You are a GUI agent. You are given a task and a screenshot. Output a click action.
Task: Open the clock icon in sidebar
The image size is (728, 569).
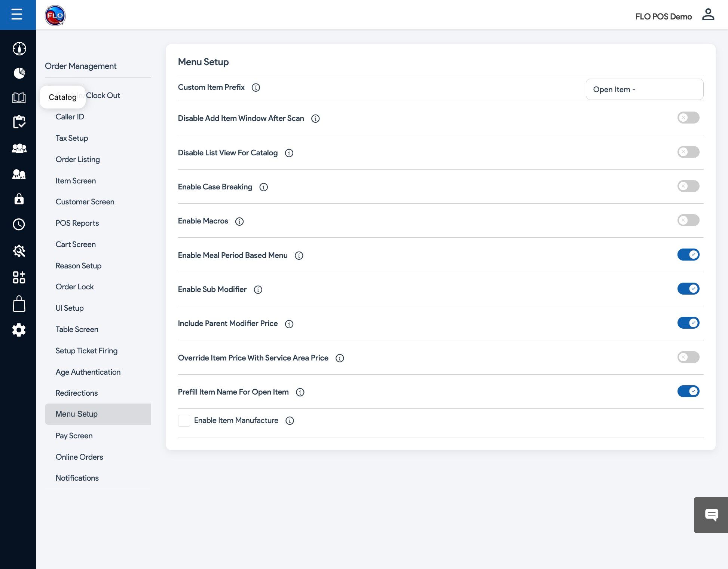point(19,224)
